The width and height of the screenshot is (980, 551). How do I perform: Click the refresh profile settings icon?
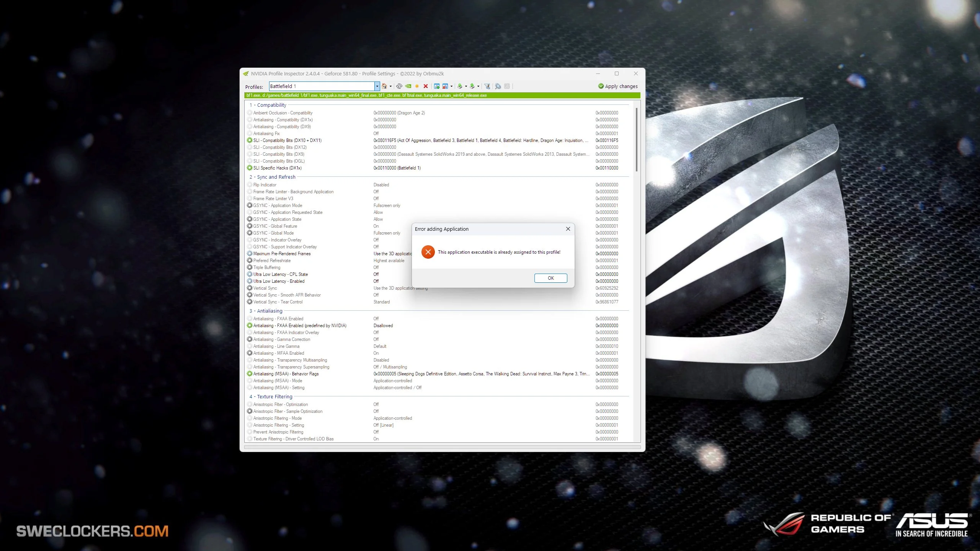click(399, 86)
